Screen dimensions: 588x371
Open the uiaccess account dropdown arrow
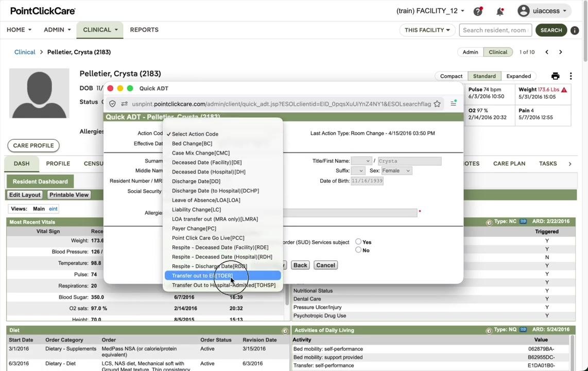click(565, 11)
